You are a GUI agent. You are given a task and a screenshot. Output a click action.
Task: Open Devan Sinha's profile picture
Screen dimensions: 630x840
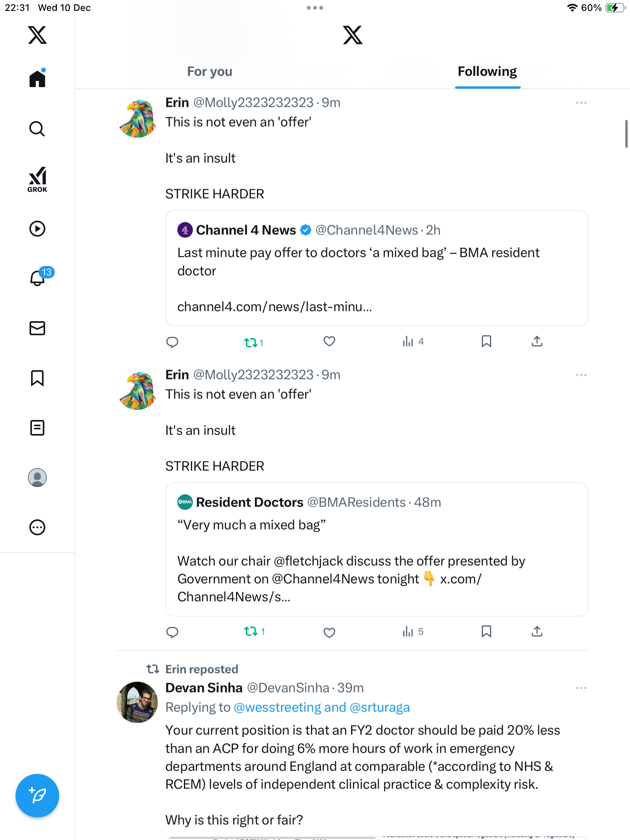click(x=137, y=702)
